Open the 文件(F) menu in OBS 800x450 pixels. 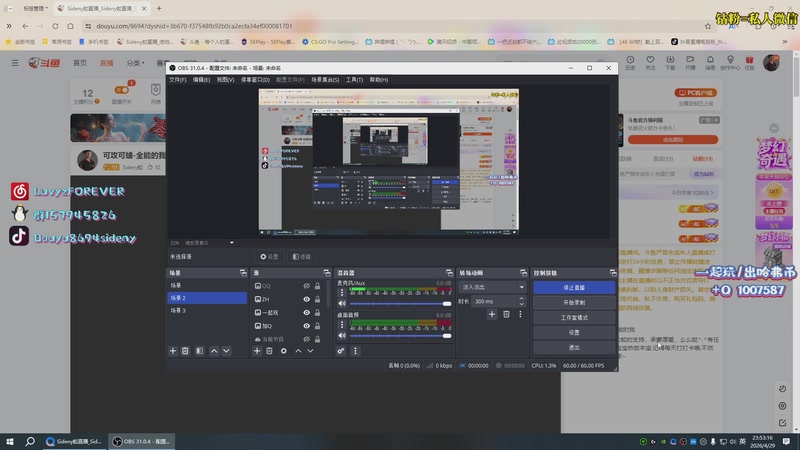point(178,80)
